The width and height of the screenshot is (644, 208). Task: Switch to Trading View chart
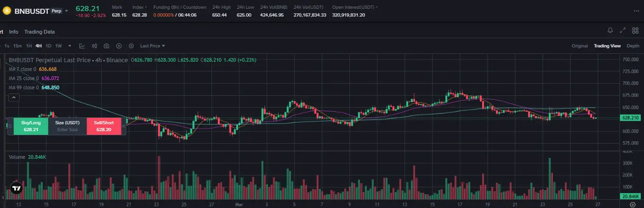(607, 46)
